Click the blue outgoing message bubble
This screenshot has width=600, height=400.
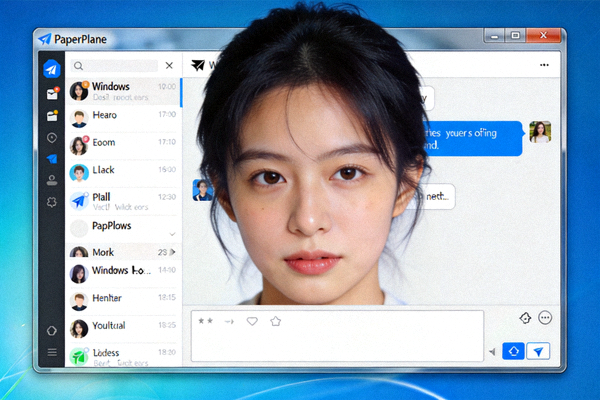473,139
